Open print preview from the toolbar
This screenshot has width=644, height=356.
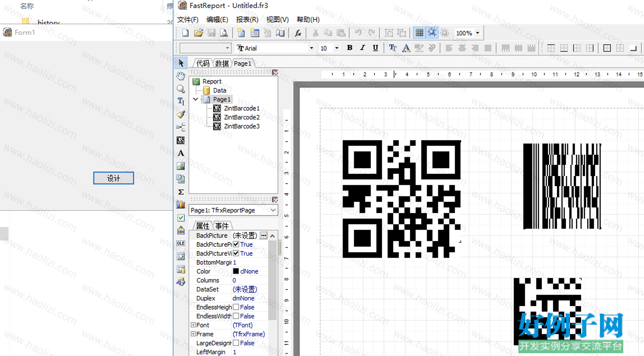click(224, 33)
